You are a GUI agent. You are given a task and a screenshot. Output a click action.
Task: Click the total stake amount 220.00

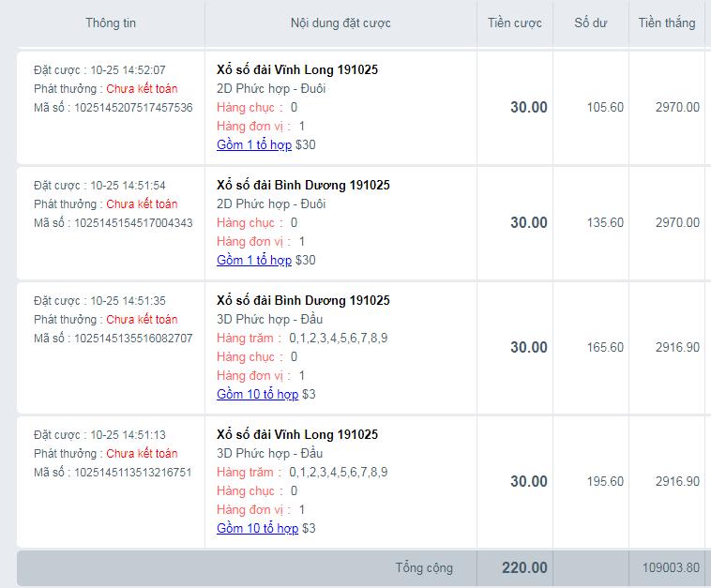(524, 567)
